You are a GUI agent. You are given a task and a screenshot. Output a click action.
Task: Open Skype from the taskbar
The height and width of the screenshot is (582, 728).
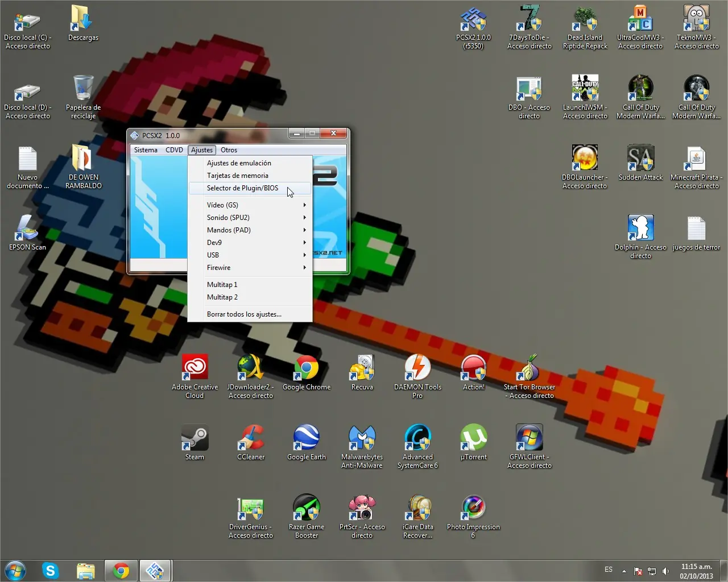click(x=51, y=571)
